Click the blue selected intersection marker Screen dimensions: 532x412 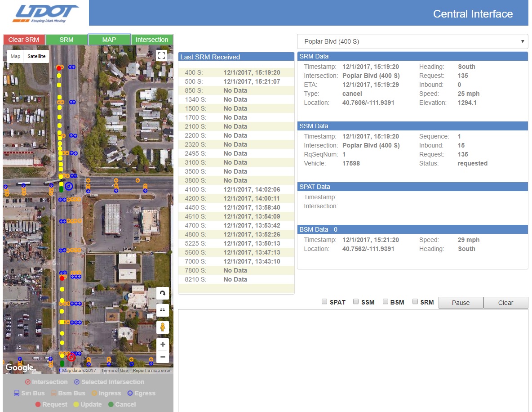tap(69, 186)
